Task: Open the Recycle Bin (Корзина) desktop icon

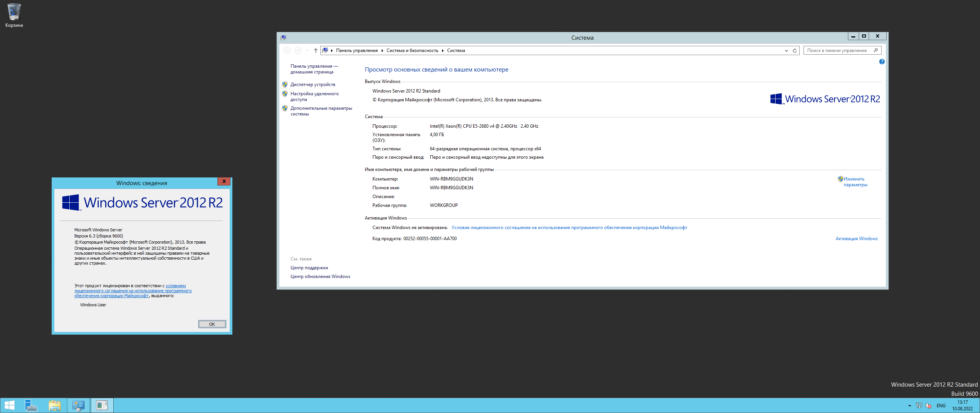Action: coord(14,15)
